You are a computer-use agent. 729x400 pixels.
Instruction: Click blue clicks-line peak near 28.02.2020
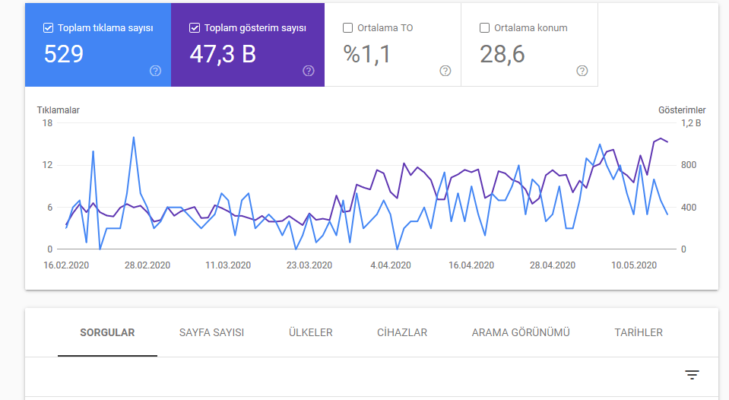pyautogui.click(x=133, y=138)
